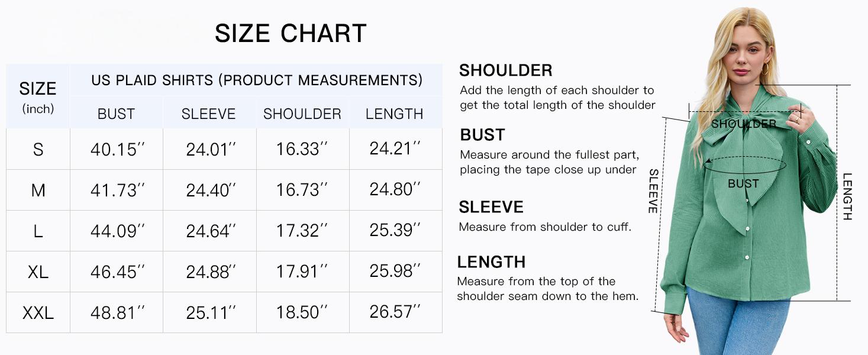Select the S size row label
This screenshot has height=355, width=868.
tap(38, 150)
